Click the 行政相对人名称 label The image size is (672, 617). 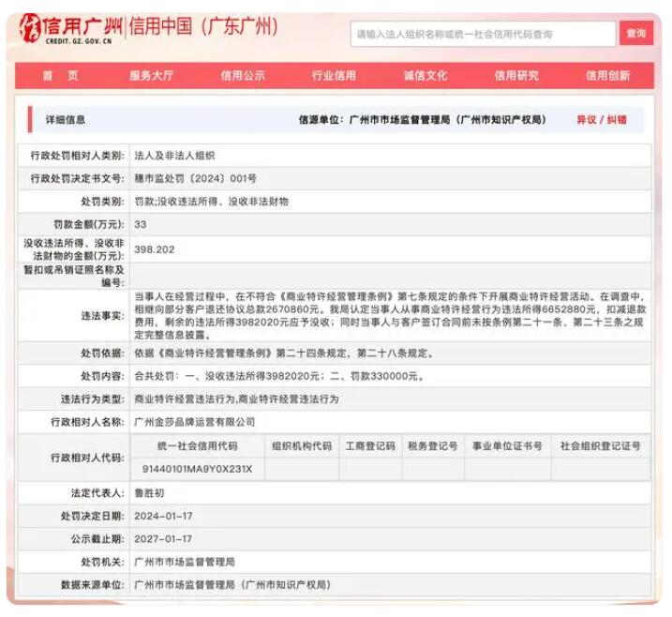[x=88, y=422]
